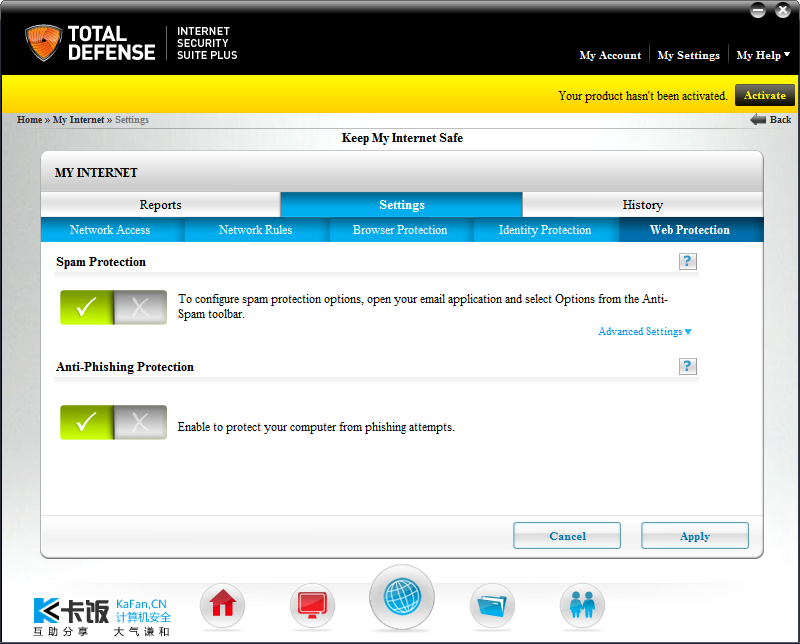Image resolution: width=800 pixels, height=644 pixels.
Task: Switch to the Reports tab
Action: (x=161, y=205)
